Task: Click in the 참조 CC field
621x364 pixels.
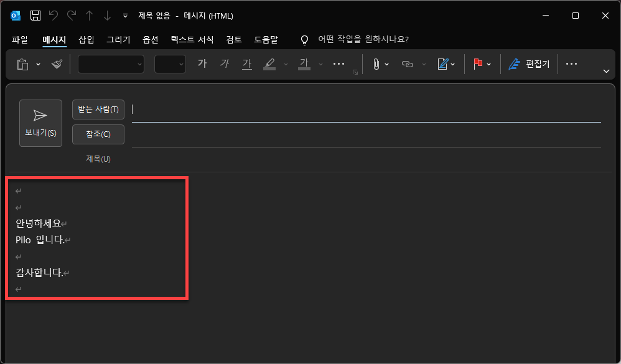Action: coord(367,134)
